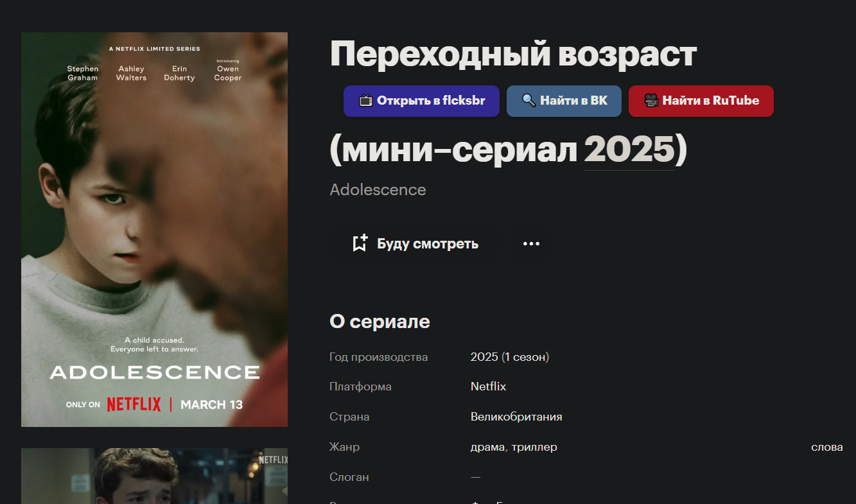Click the 'О сериале' section heading
856x504 pixels.
point(380,322)
